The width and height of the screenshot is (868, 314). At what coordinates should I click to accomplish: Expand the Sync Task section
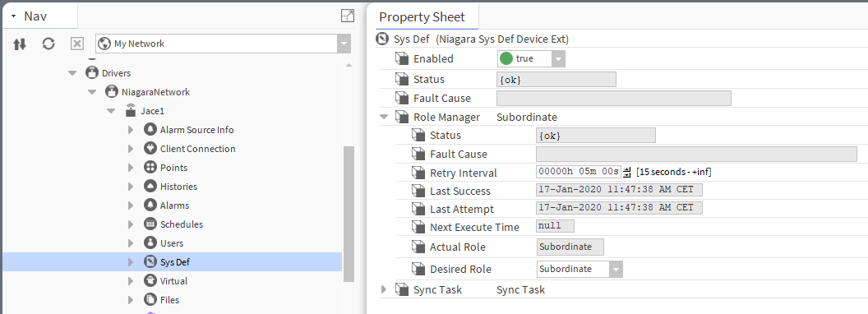click(384, 289)
